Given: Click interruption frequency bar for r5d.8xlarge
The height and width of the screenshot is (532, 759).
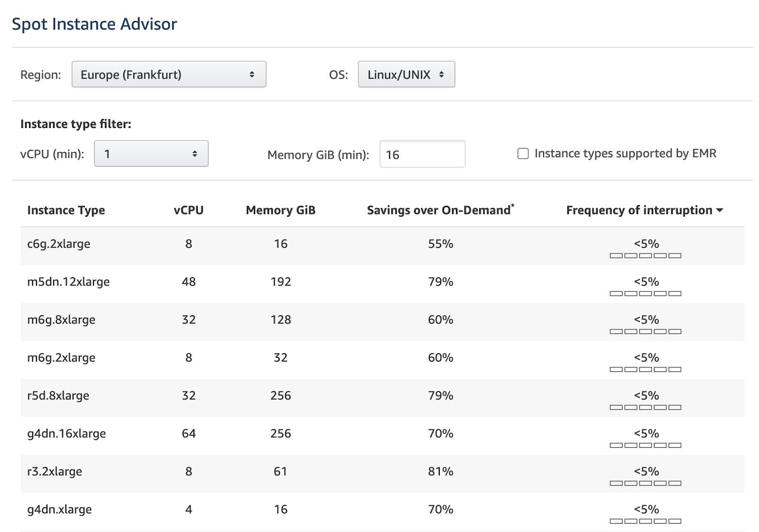Looking at the screenshot, I should click(x=645, y=407).
